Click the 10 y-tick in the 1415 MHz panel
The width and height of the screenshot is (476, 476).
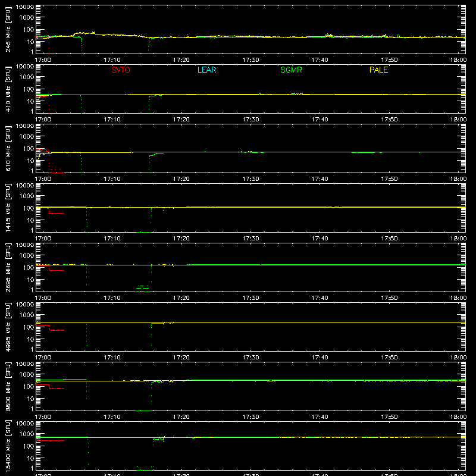coord(31,220)
